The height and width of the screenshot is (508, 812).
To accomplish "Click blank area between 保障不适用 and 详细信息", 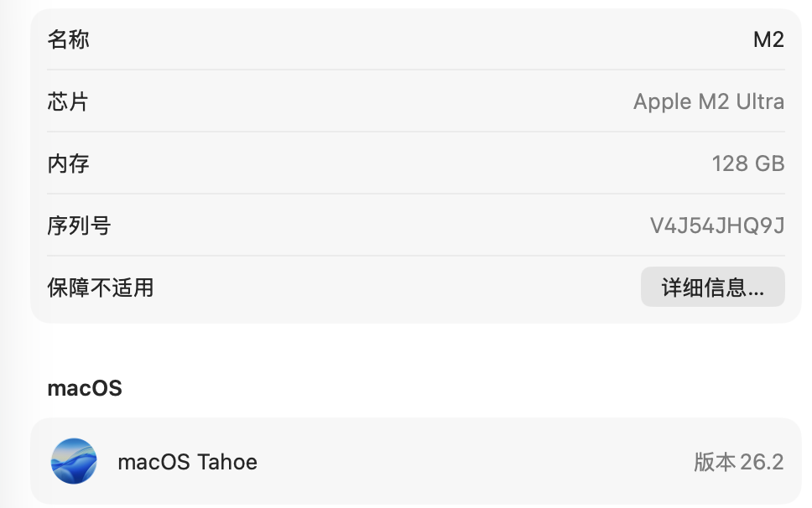I will pos(394,288).
